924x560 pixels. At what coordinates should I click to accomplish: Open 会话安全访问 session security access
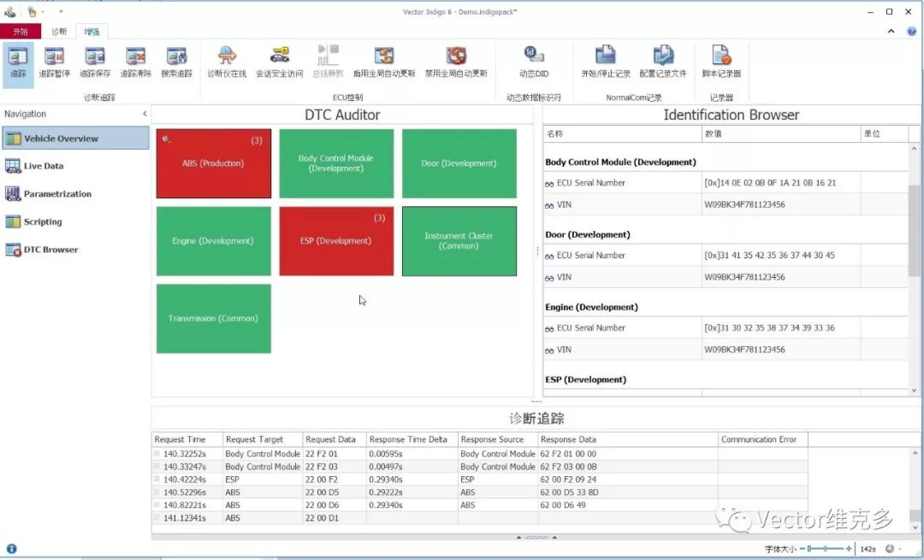(x=279, y=63)
